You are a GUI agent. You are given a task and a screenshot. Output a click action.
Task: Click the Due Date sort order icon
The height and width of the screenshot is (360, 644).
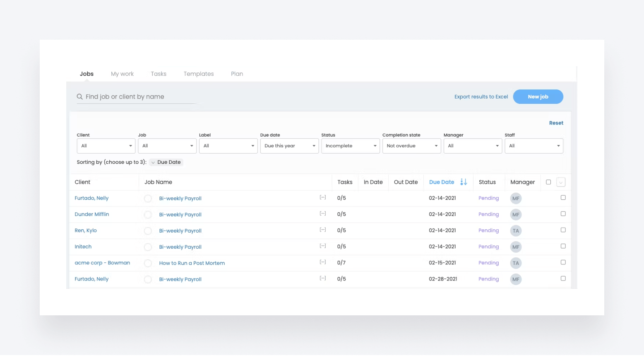point(464,182)
